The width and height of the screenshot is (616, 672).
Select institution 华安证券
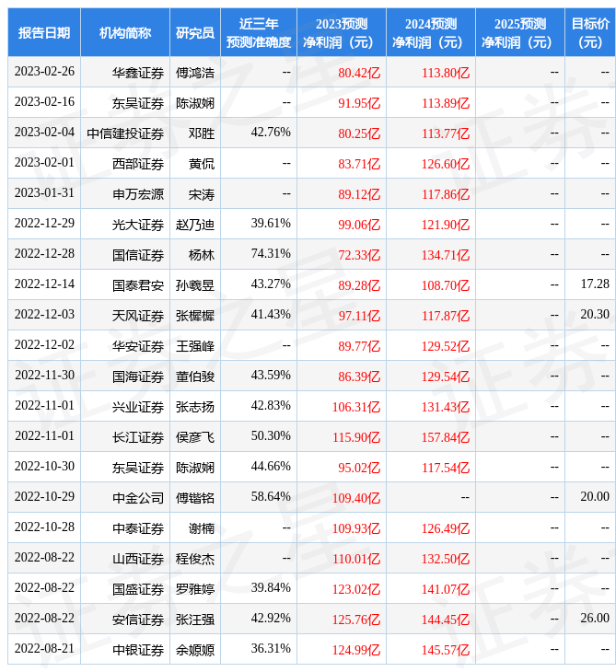point(138,346)
